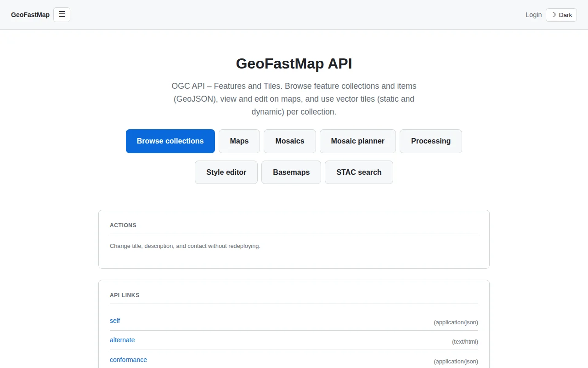588x368 pixels.
Task: Open Basemaps
Action: [291, 172]
